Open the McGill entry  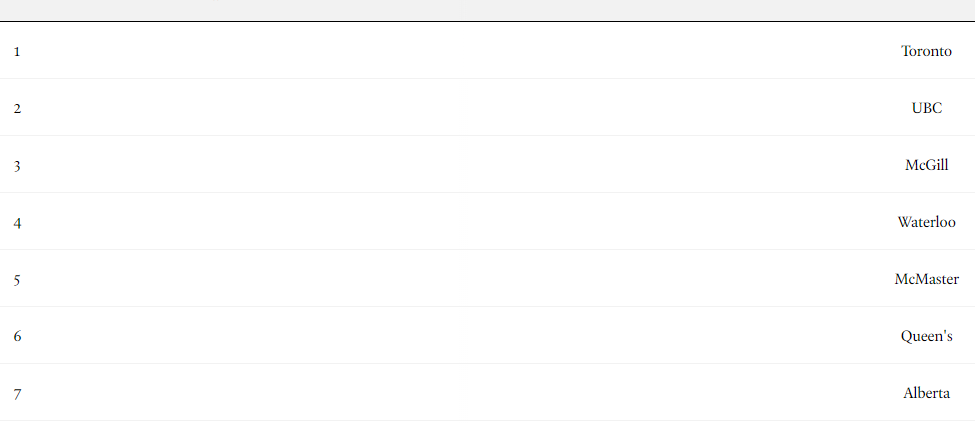point(926,165)
